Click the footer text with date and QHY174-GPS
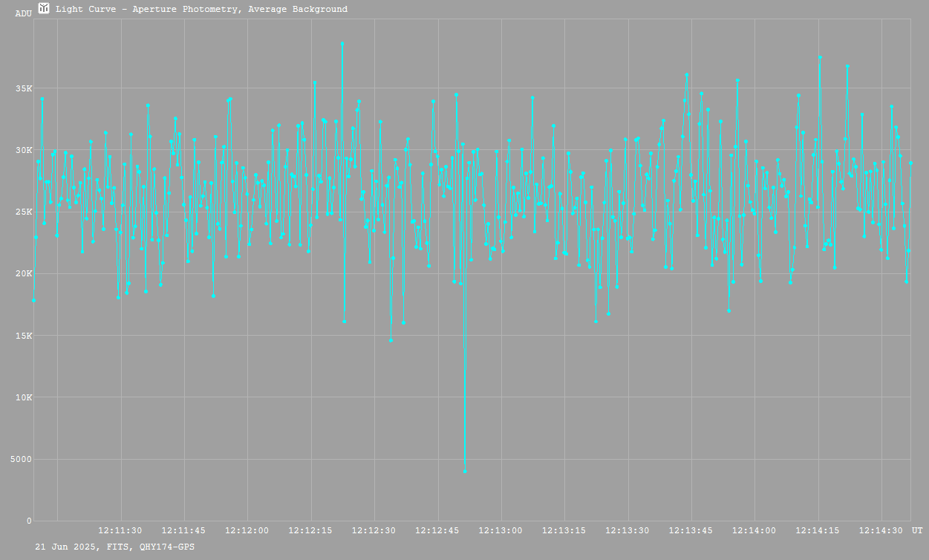The width and height of the screenshot is (929, 560). (x=115, y=547)
